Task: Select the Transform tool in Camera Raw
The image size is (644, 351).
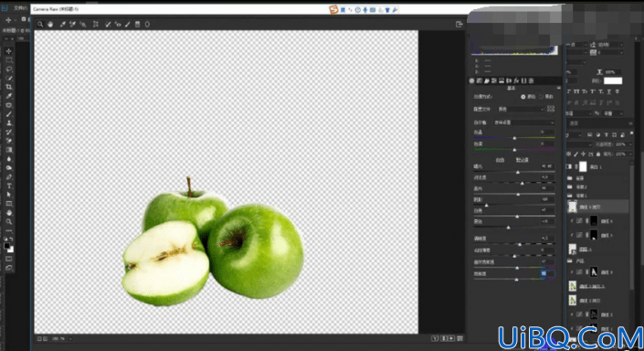Action: pos(96,25)
